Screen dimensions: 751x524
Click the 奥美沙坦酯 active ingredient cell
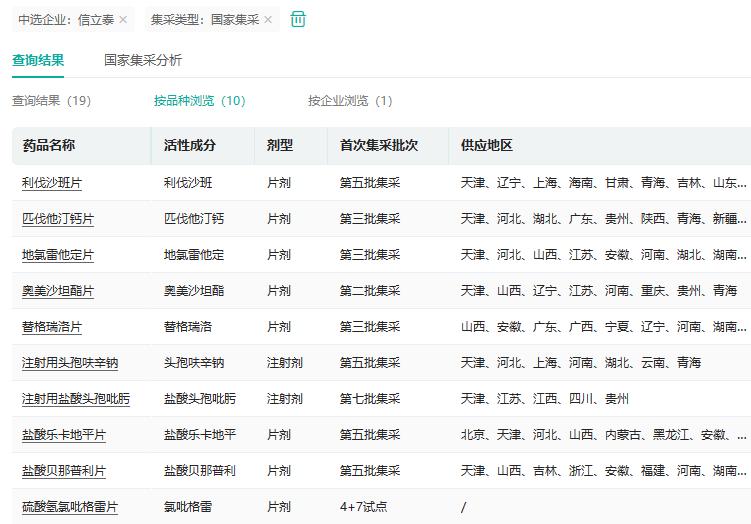[x=193, y=291]
